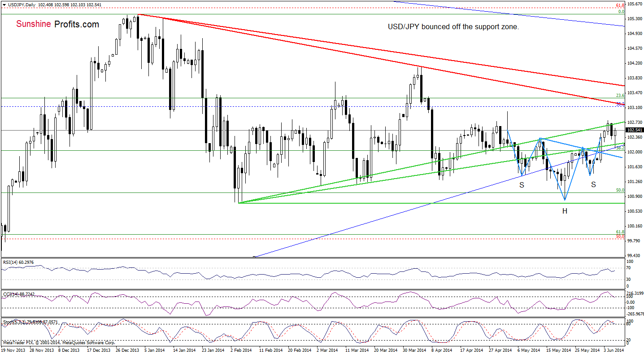This screenshot has height=354, width=644.
Task: Click the 104.930 price axis label
Action: click(x=635, y=34)
